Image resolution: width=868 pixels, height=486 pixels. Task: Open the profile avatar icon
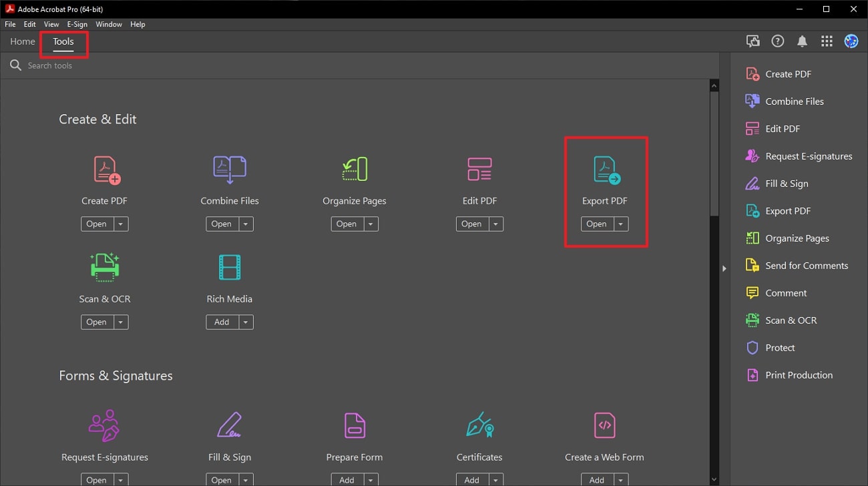click(x=851, y=41)
